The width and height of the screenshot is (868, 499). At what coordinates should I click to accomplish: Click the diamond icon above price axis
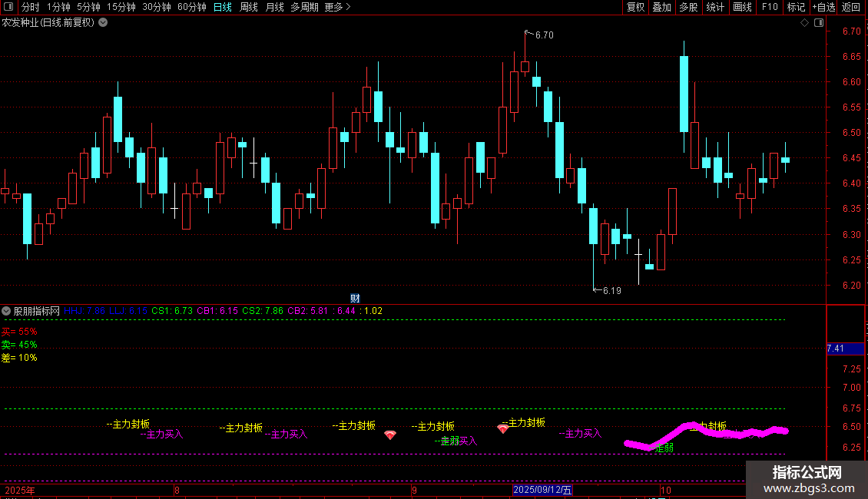[x=805, y=23]
